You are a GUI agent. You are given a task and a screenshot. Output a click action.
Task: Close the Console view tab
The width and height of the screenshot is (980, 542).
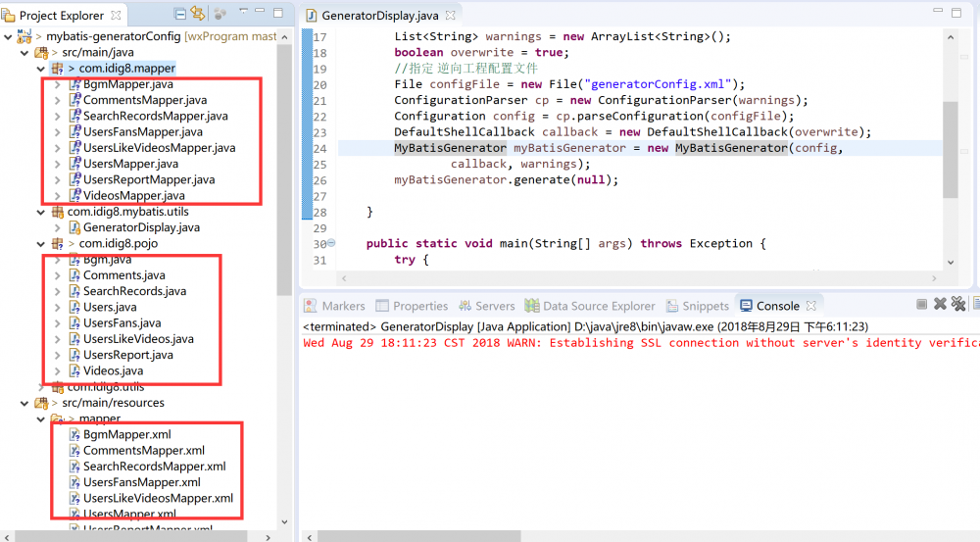[811, 306]
